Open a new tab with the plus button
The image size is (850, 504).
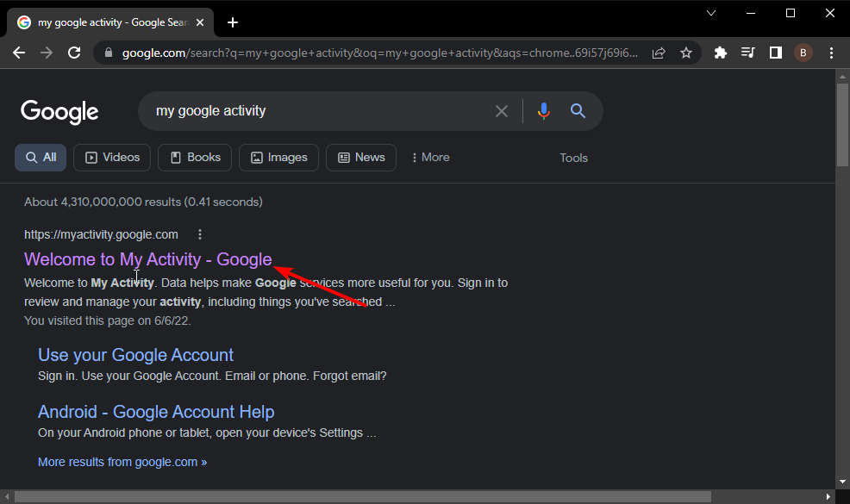(x=233, y=22)
